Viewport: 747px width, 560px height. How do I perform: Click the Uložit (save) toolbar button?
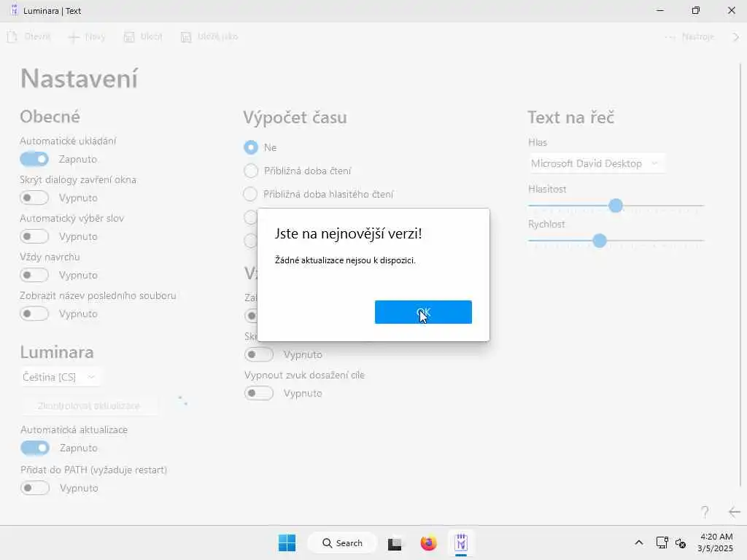[x=144, y=36]
